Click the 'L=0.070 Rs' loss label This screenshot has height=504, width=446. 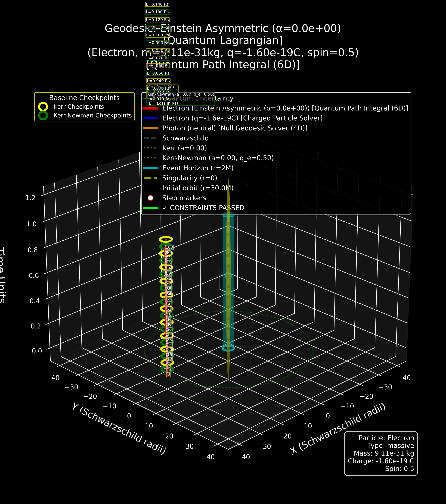158,58
